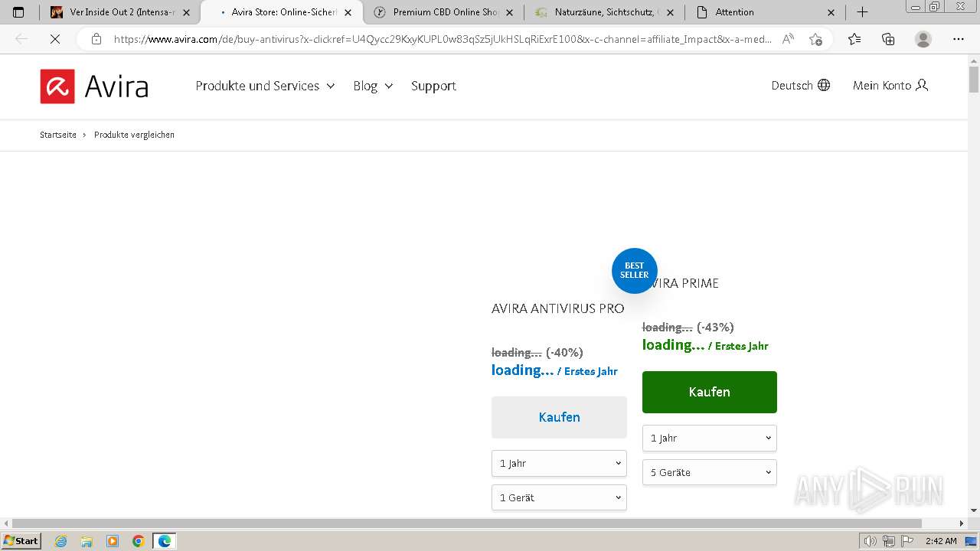The height and width of the screenshot is (551, 980).
Task: Open Avira Prime 5 Geräte dropdown
Action: coord(709,472)
